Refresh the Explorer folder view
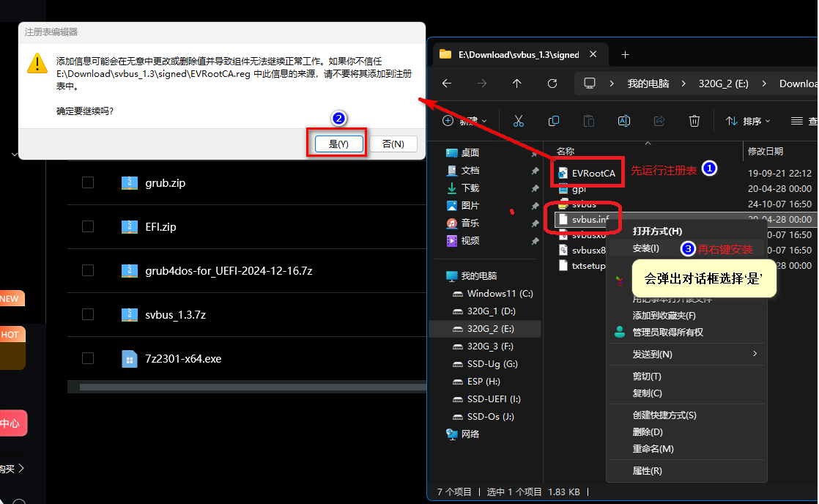819x504 pixels. (x=552, y=84)
